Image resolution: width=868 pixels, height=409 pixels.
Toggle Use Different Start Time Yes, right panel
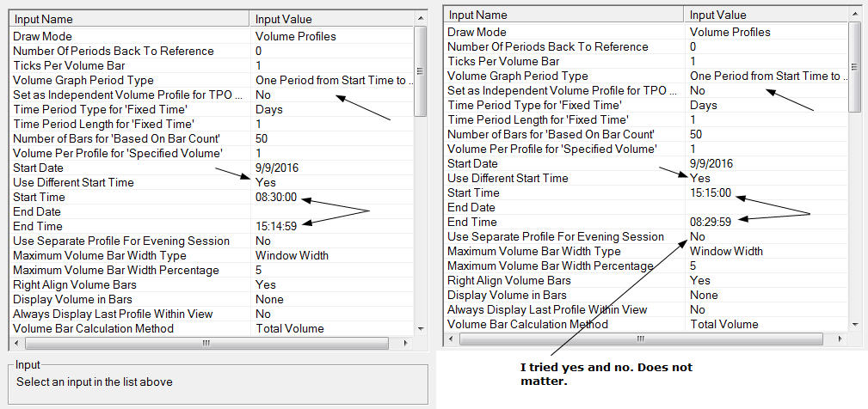699,178
